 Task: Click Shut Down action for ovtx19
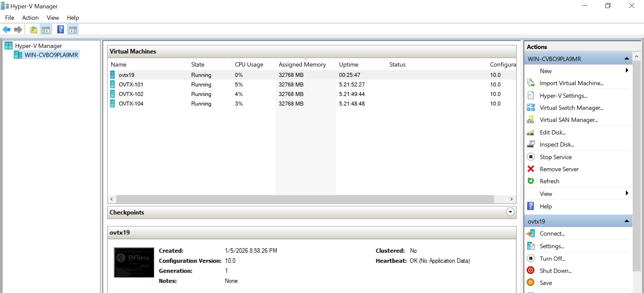(556, 271)
